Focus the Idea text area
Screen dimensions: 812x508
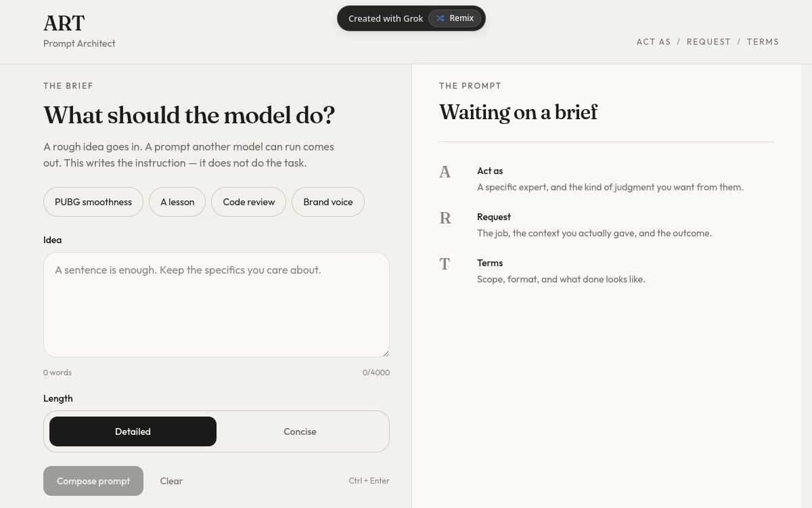tap(217, 305)
